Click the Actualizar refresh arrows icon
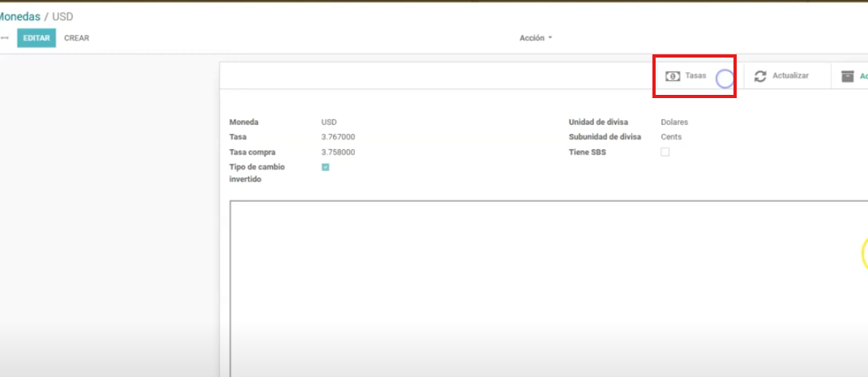 (x=760, y=75)
